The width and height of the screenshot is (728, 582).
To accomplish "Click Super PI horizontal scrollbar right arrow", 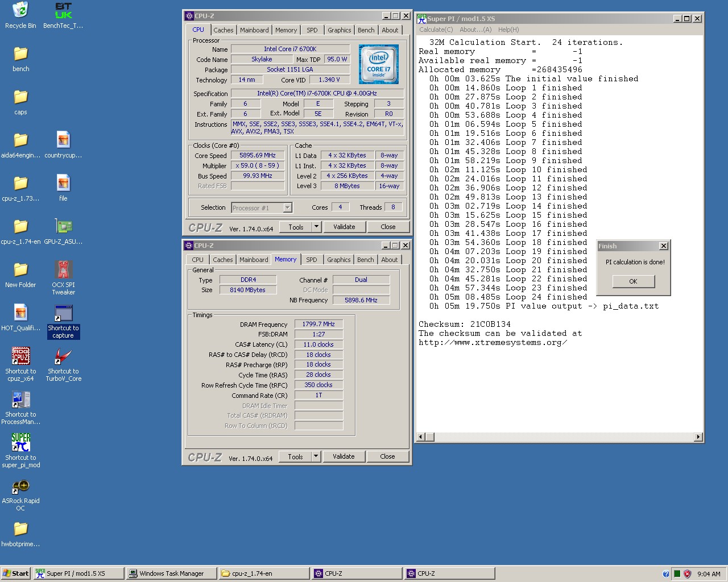I will point(698,437).
